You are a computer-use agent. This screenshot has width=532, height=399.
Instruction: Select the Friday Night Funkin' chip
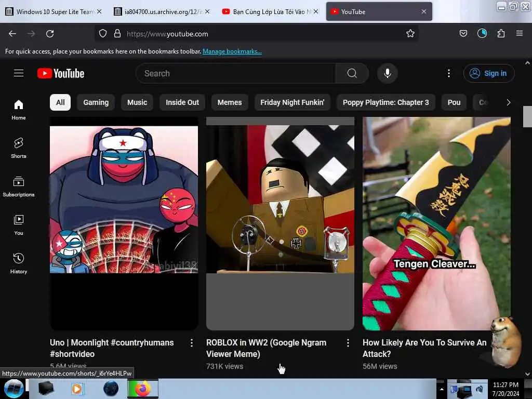point(292,102)
